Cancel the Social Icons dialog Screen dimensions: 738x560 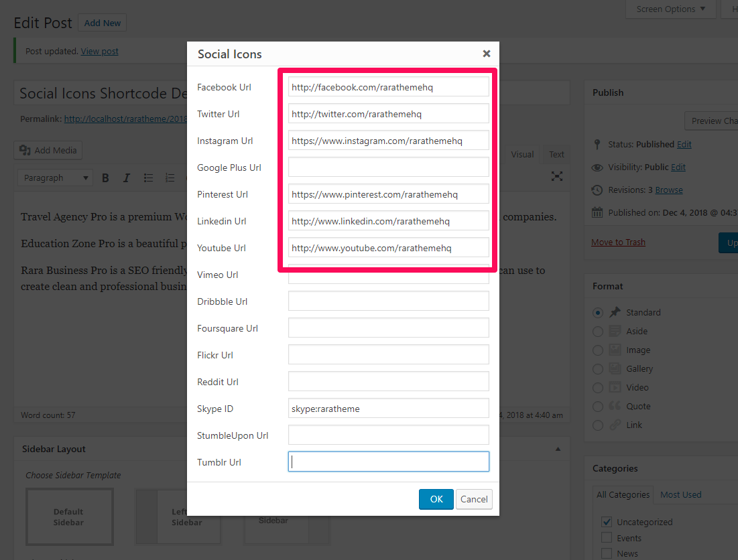click(x=474, y=499)
